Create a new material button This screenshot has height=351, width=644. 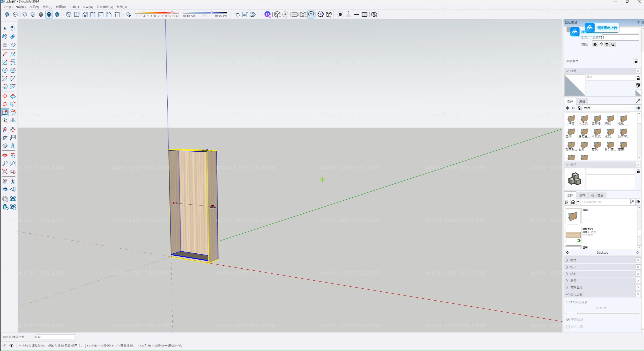click(x=638, y=86)
